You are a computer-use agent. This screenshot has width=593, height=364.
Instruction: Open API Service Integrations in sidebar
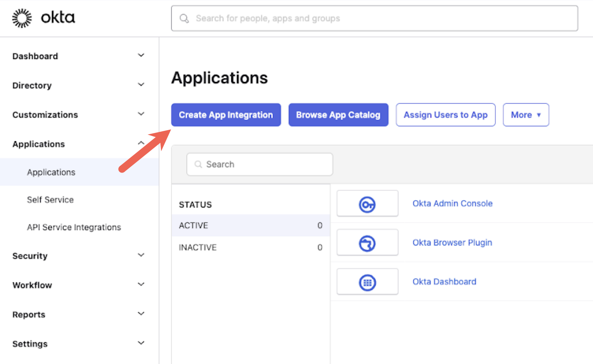pyautogui.click(x=74, y=227)
